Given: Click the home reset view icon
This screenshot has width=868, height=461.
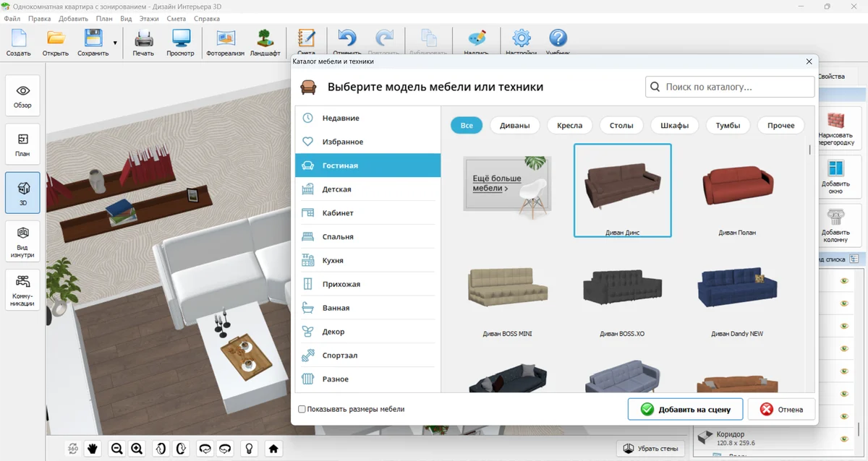Looking at the screenshot, I should point(273,449).
